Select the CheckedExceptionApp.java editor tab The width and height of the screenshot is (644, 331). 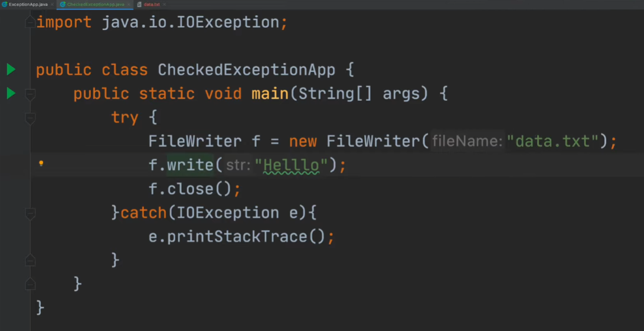pyautogui.click(x=95, y=5)
